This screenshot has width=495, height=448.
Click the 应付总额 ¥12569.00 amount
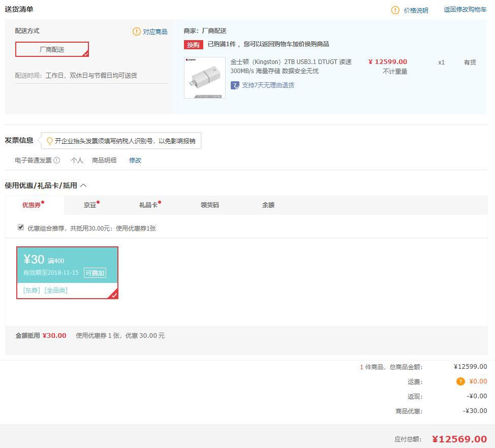click(459, 439)
